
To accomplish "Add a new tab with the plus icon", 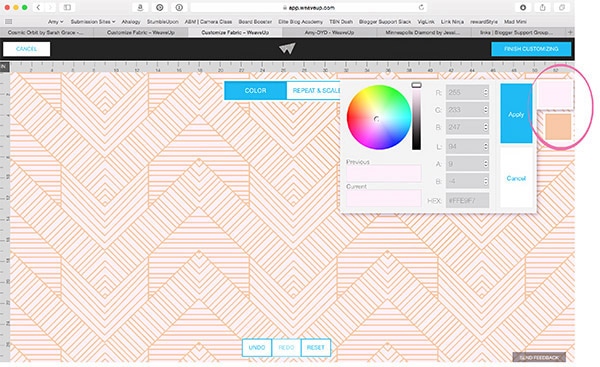I will (x=570, y=33).
